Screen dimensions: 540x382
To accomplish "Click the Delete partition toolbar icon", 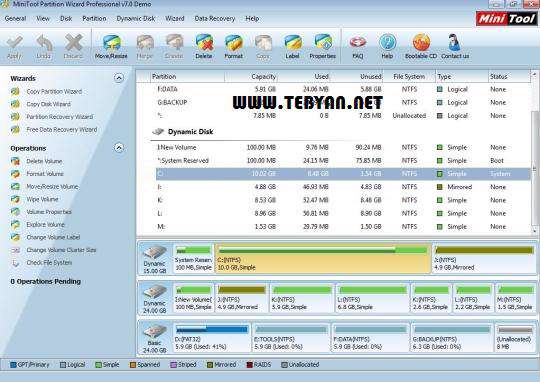I will point(204,43).
